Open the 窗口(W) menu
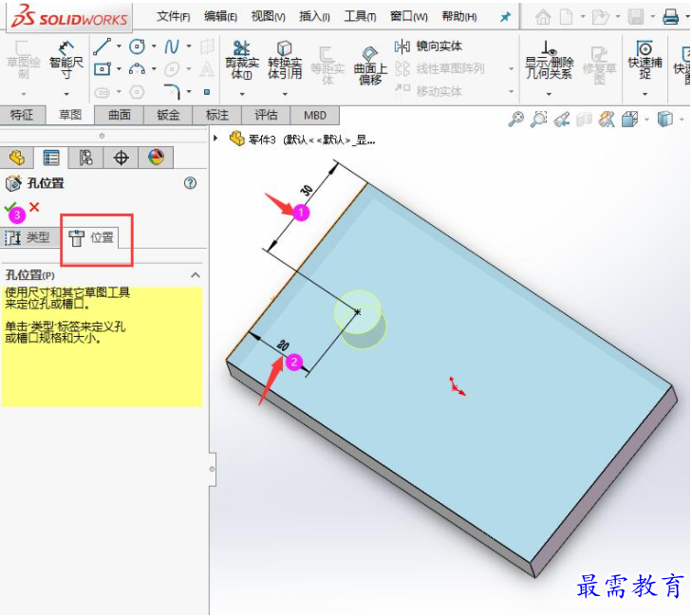The width and height of the screenshot is (692, 616). tap(409, 17)
